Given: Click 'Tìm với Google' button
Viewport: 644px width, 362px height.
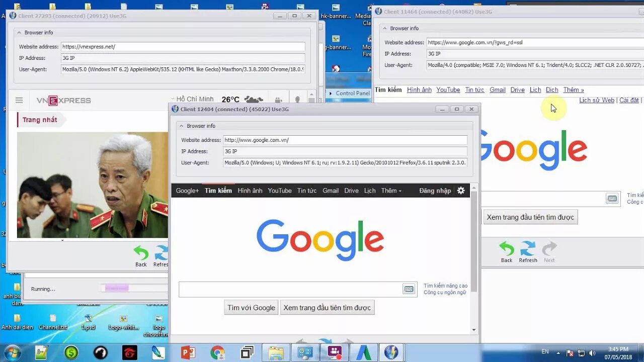Looking at the screenshot, I should click(251, 308).
